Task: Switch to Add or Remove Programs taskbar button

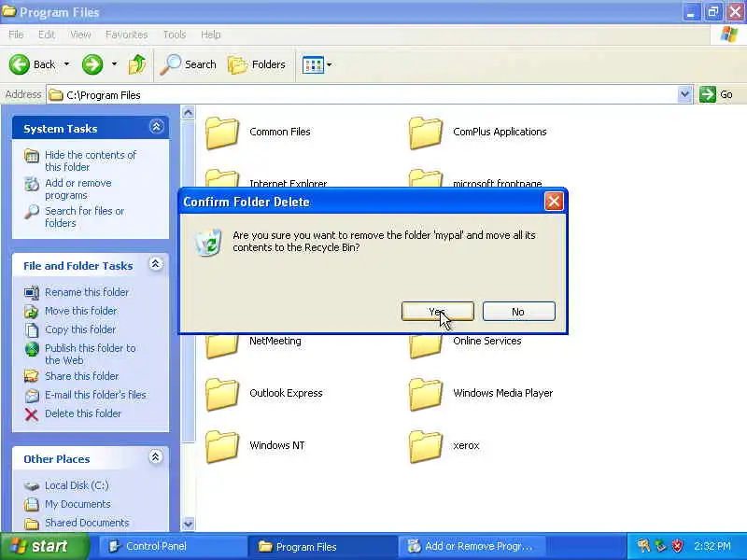Action: point(472,546)
